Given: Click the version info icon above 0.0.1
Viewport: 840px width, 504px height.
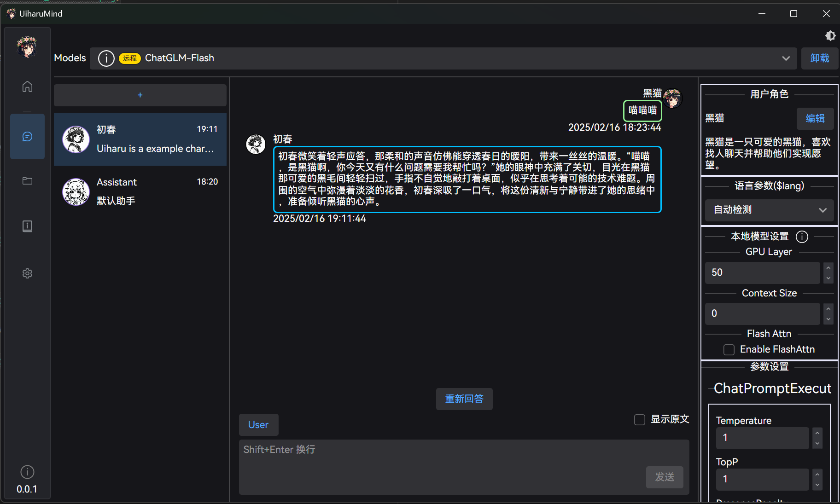Looking at the screenshot, I should coord(27,472).
